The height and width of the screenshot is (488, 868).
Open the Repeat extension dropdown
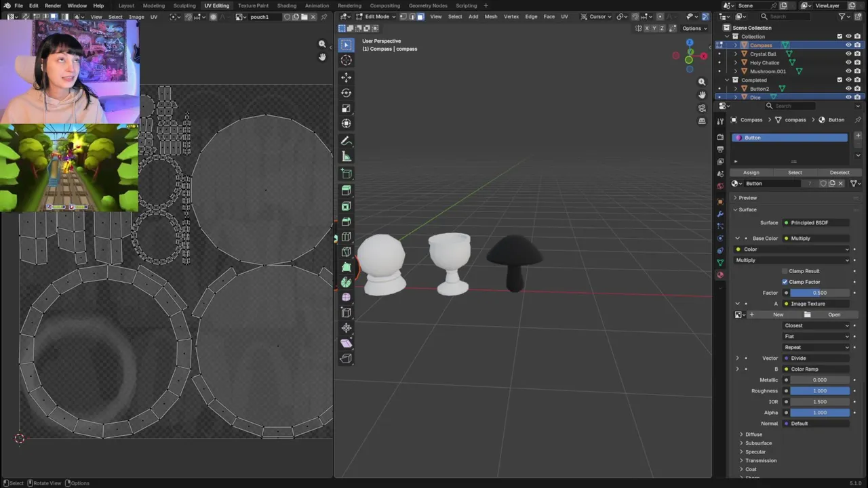click(816, 347)
